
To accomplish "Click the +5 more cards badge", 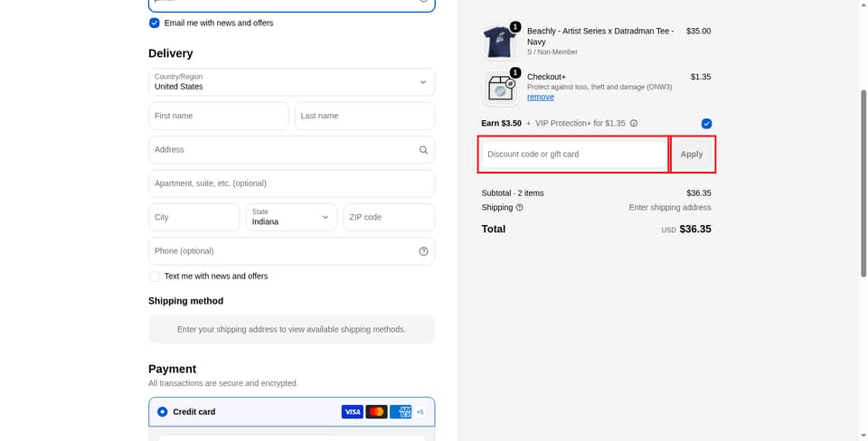I will [x=420, y=412].
